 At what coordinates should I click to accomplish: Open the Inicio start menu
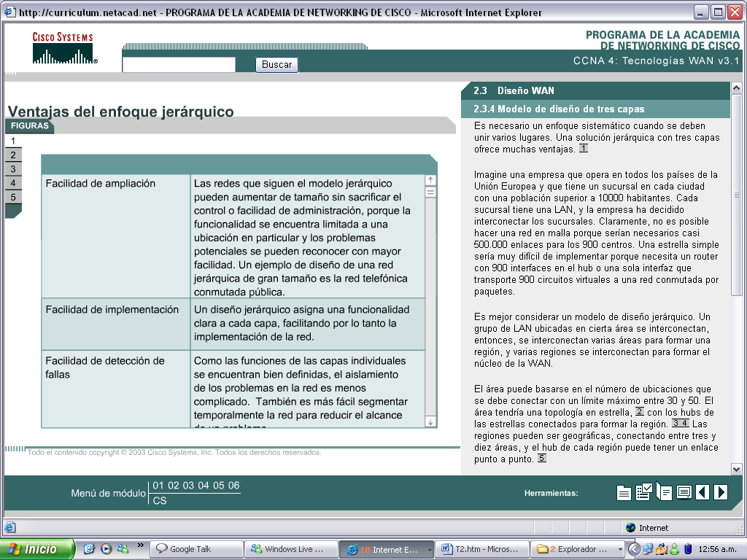point(37,549)
